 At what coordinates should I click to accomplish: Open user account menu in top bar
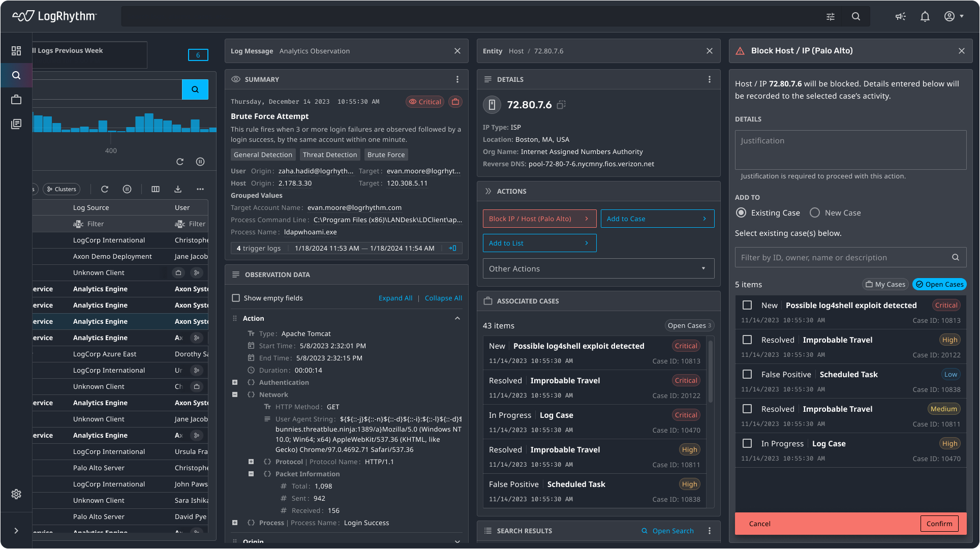(954, 17)
